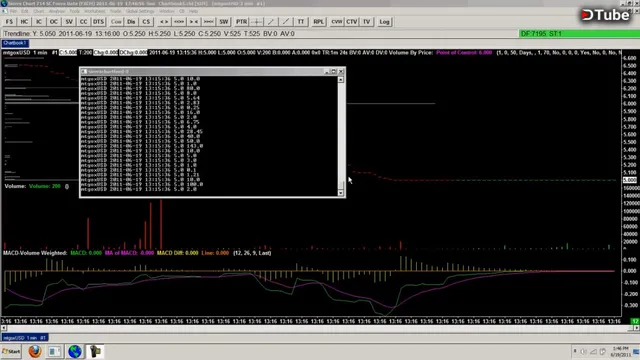Toggle the Con connect button
The image size is (640, 360).
click(x=116, y=22)
